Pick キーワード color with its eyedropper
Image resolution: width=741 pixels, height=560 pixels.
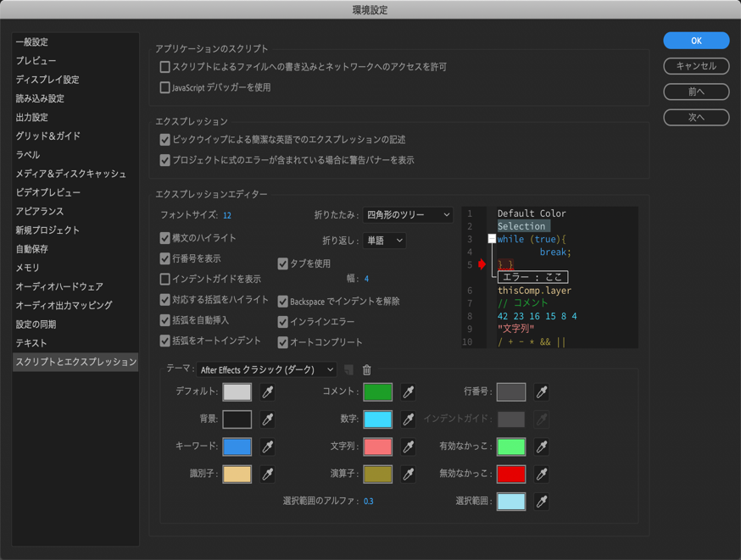pos(268,446)
